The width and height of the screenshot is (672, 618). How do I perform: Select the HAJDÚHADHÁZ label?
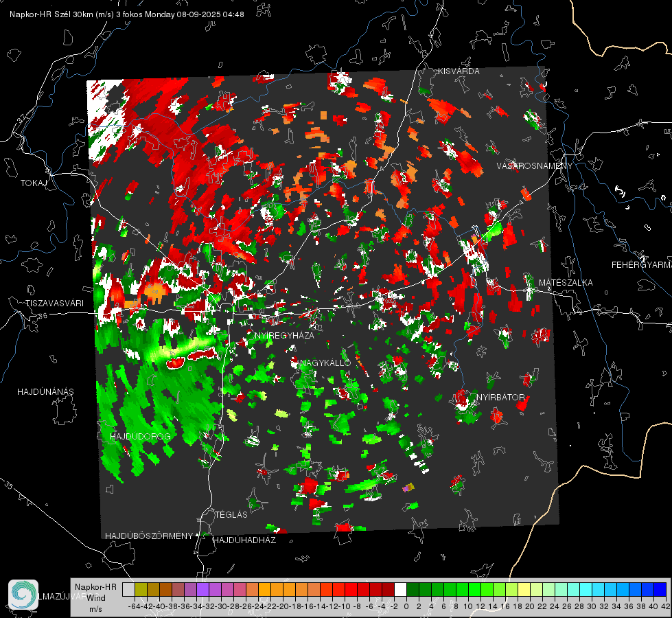pos(244,540)
